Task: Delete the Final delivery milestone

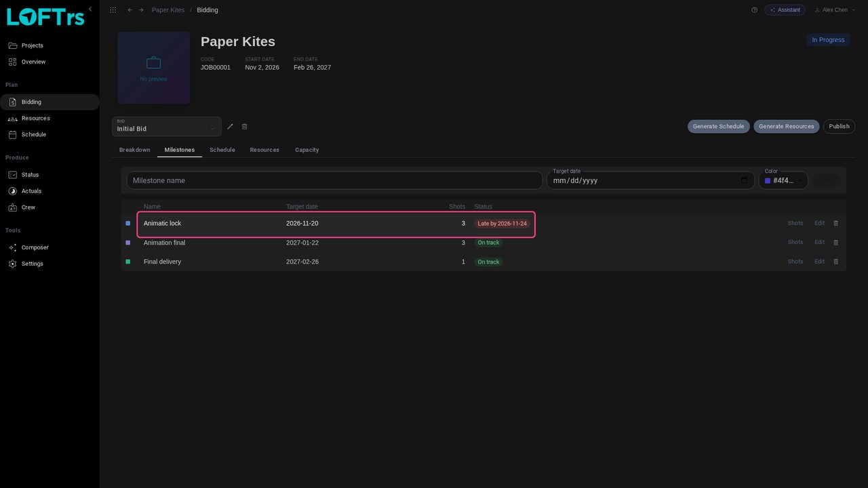Action: click(835, 262)
